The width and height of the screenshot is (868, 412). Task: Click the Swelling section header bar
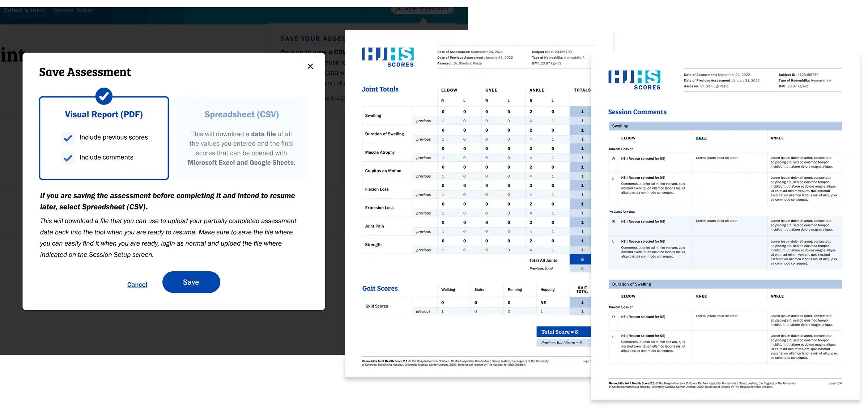pos(725,126)
